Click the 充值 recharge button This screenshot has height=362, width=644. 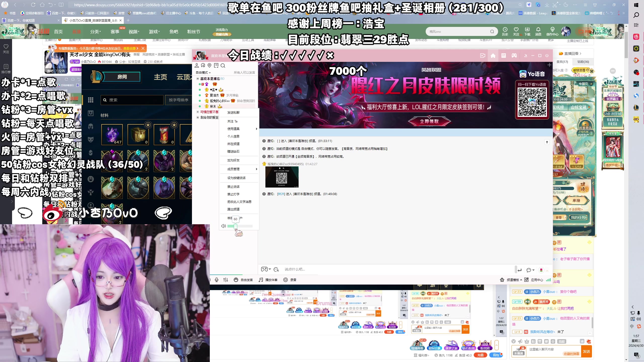point(480,355)
